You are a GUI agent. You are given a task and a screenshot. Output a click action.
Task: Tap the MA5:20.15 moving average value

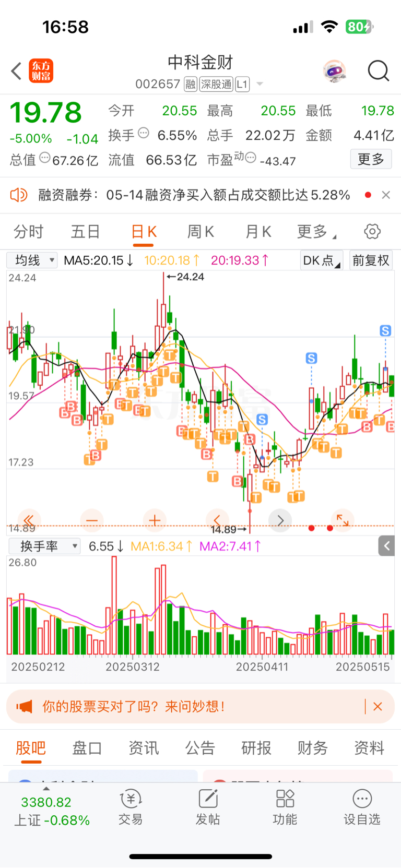(x=98, y=260)
